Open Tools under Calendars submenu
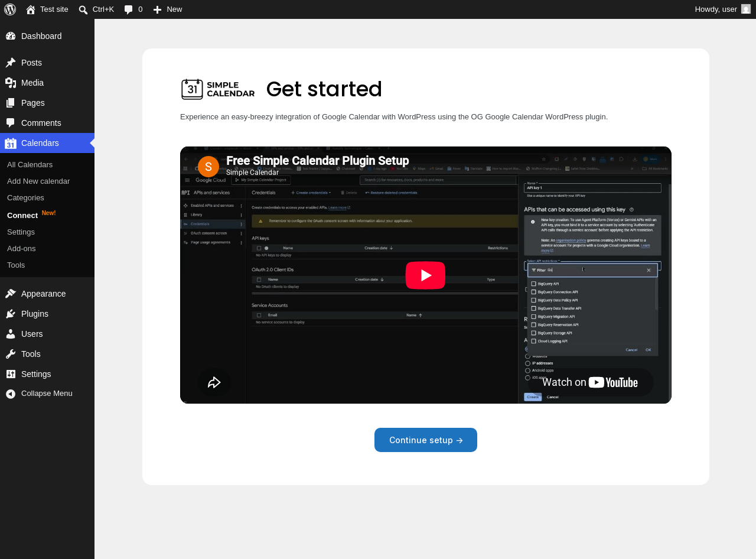 click(x=16, y=265)
